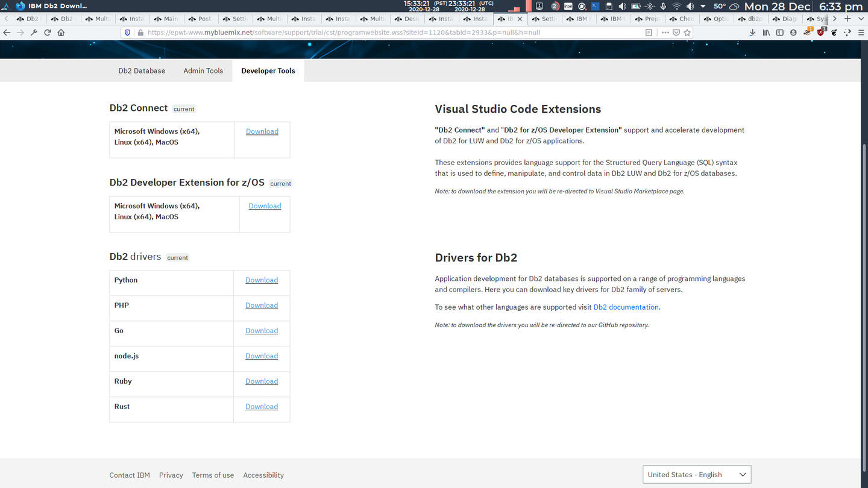Viewport: 868px width, 488px height.
Task: Open a new browser tab
Action: pyautogui.click(x=848, y=19)
